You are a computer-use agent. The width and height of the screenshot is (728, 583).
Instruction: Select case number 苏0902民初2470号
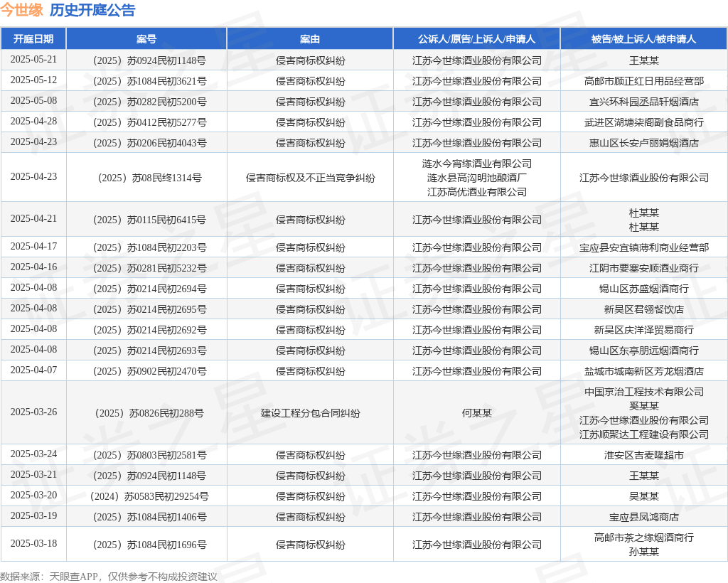149,371
